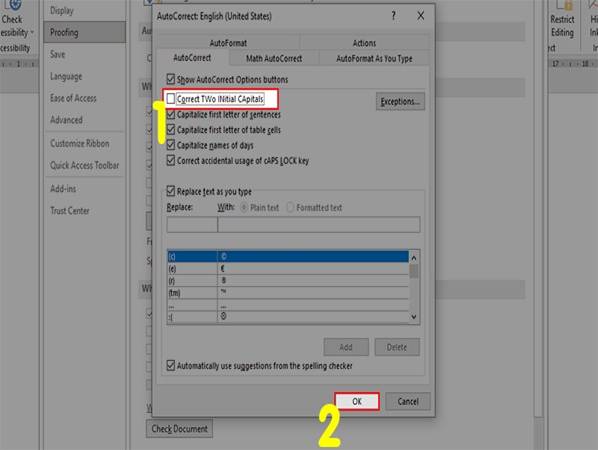Image resolution: width=598 pixels, height=450 pixels.
Task: Tick the Correct TWo INitial CApitals checkbox
Action: [171, 99]
